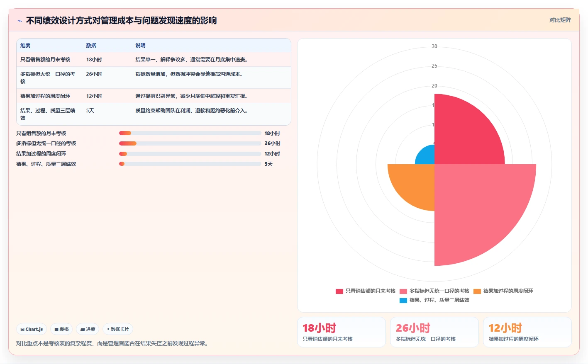The image size is (588, 364).
Task: Open the 26小时 data card
Action: tap(434, 332)
